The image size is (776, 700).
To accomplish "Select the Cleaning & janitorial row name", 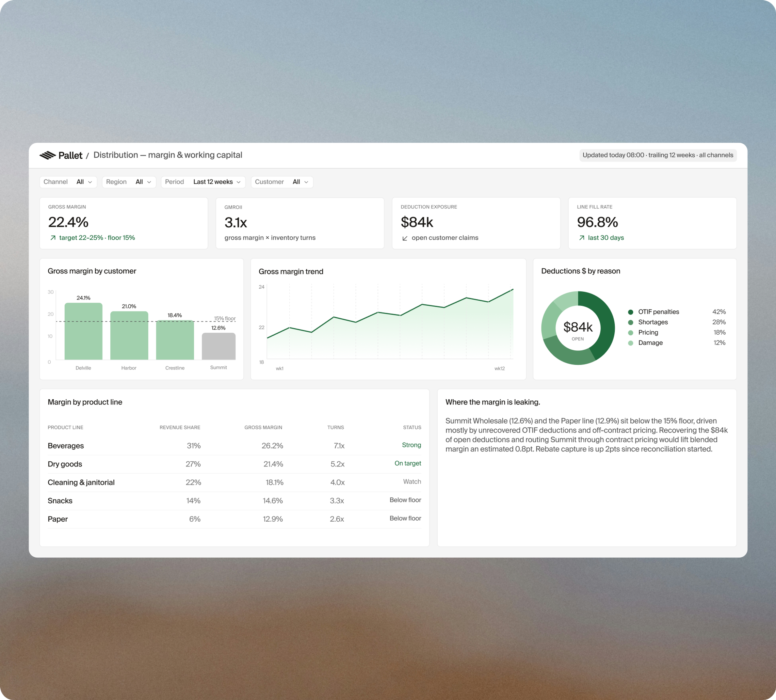I will 81,482.
